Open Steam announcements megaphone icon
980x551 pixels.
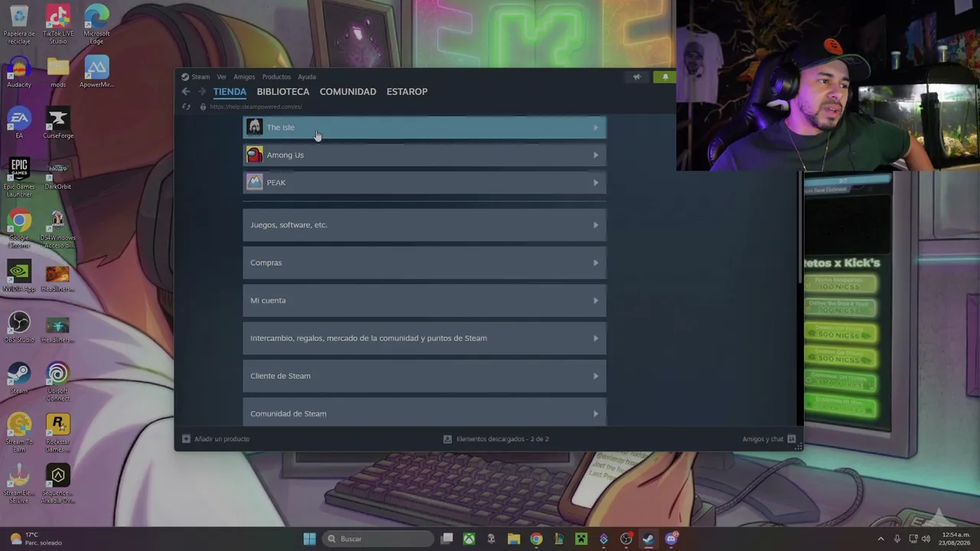coord(636,77)
